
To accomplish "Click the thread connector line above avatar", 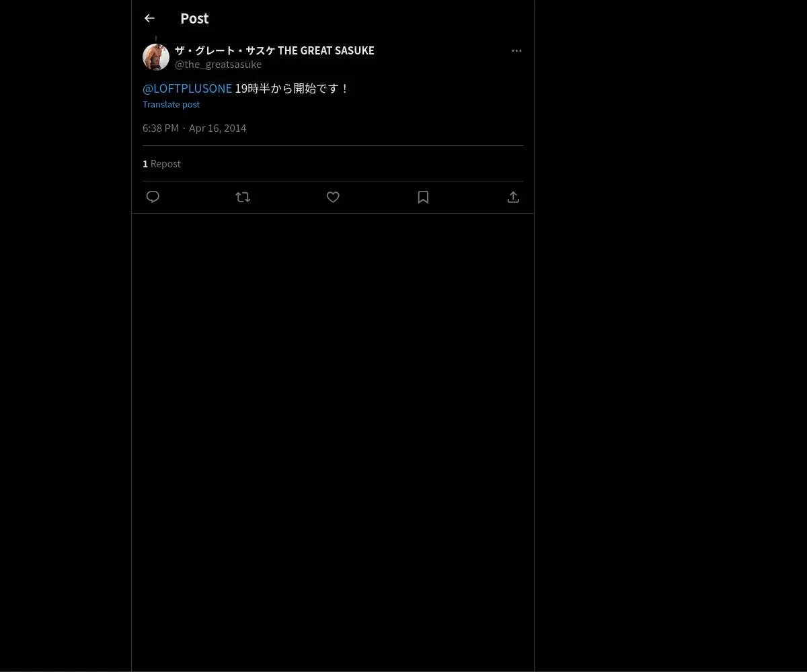I will point(156,38).
